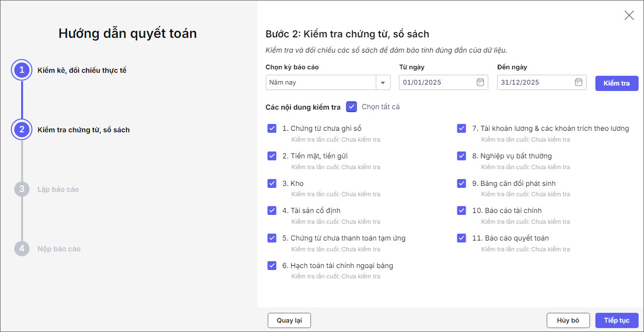Open the calendar picker for Đến ngày
The image size is (644, 332).
point(579,82)
